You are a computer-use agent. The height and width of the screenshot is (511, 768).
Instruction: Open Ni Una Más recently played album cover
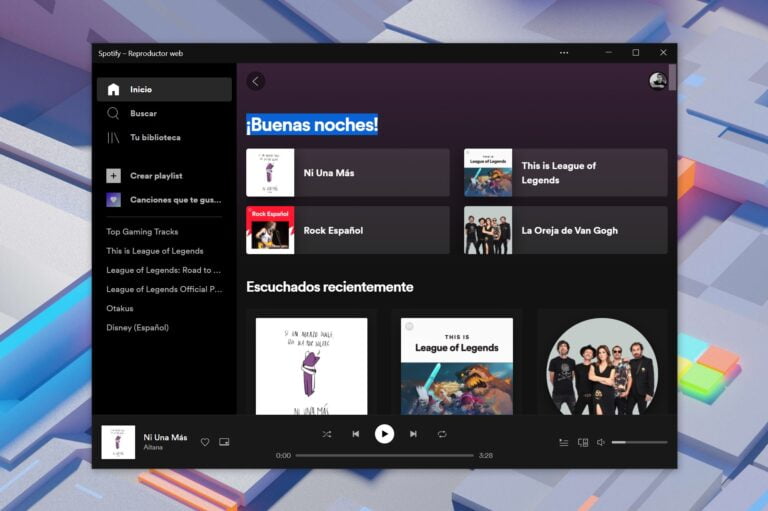312,366
